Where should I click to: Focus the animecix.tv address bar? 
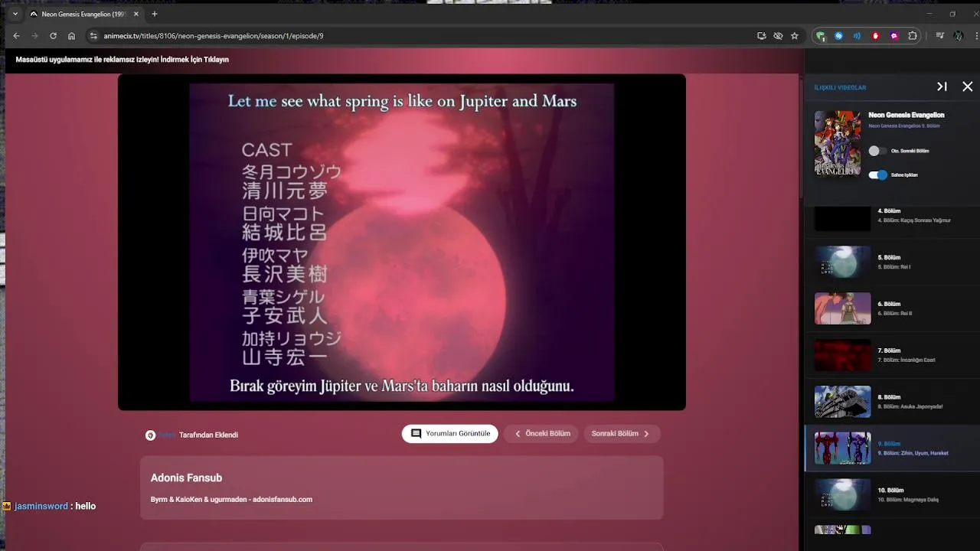pos(421,36)
